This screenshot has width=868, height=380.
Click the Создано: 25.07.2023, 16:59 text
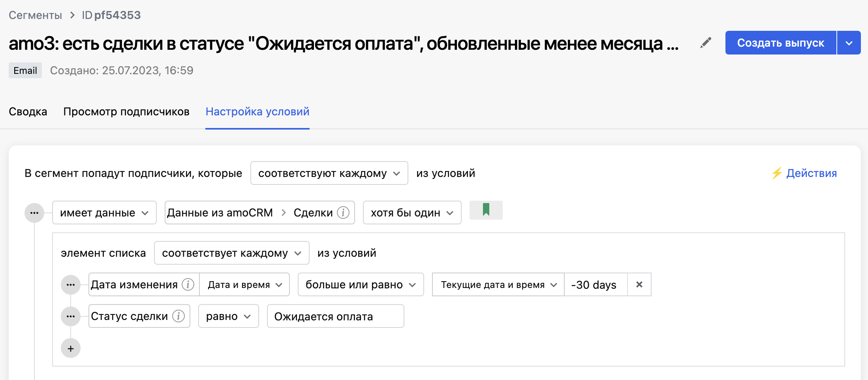click(x=122, y=70)
